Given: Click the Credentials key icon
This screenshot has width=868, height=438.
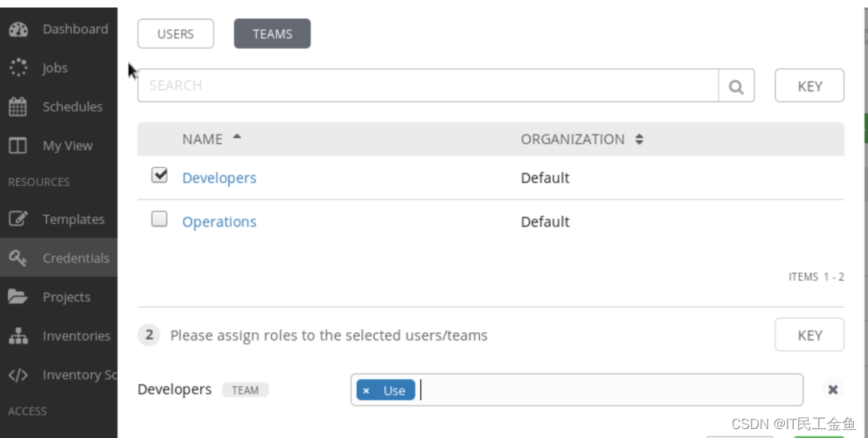Looking at the screenshot, I should pyautogui.click(x=18, y=259).
